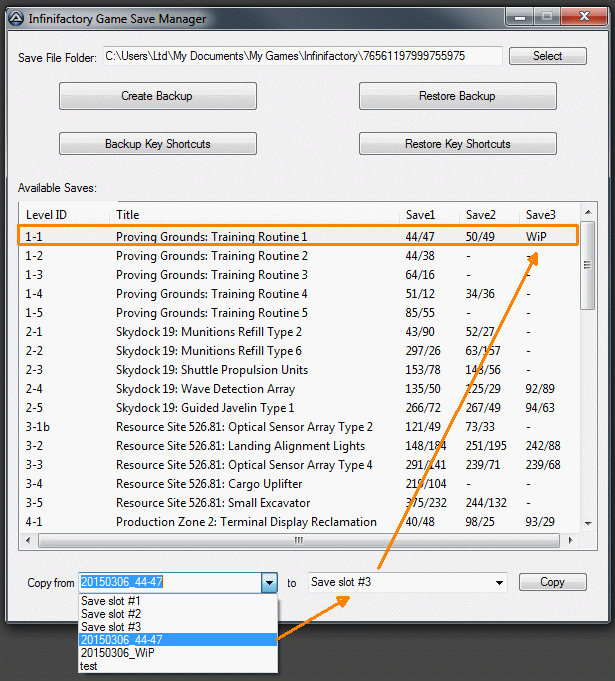The height and width of the screenshot is (681, 615).
Task: Click the Save3 column header
Action: click(x=549, y=215)
